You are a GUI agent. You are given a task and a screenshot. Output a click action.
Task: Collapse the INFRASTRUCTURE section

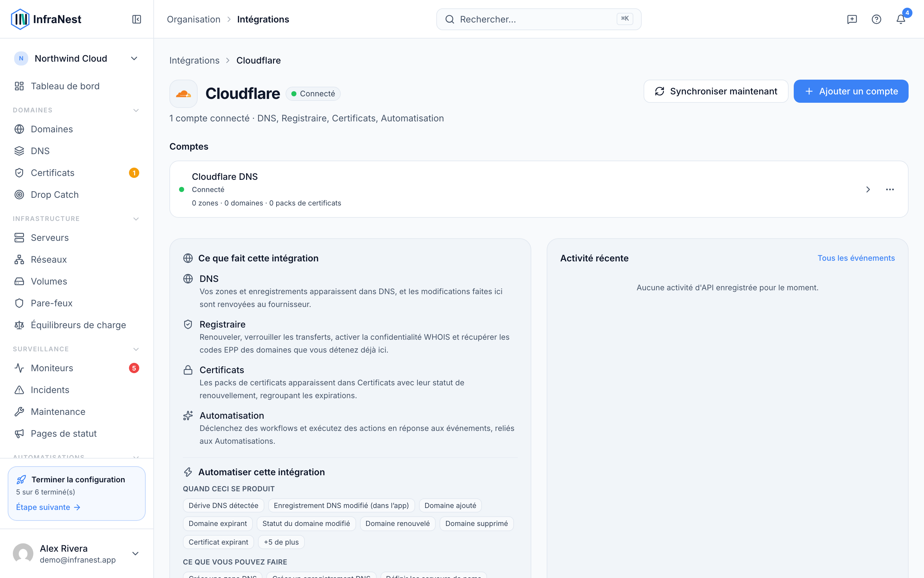point(136,219)
